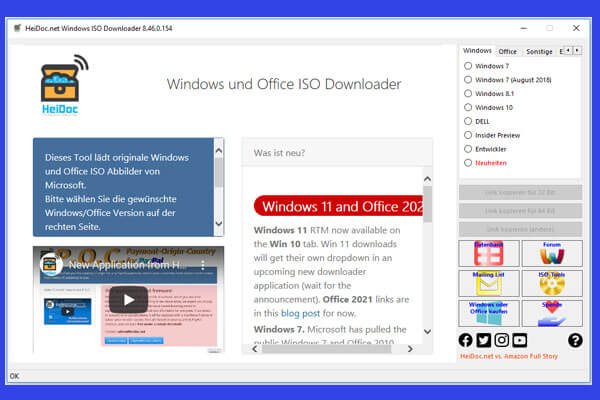Select the Windows 8.1 radio button
The height and width of the screenshot is (400, 600).
(468, 93)
